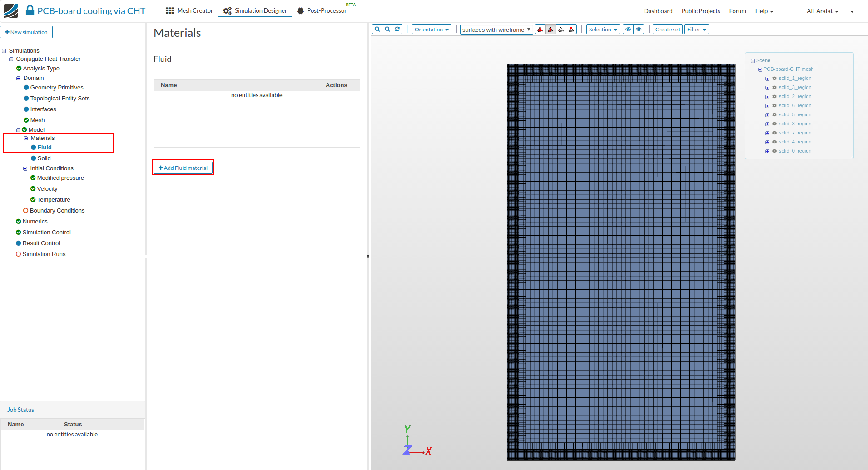Viewport: 868px width, 470px height.
Task: Select the face picking pyramid icon
Action: tap(551, 30)
